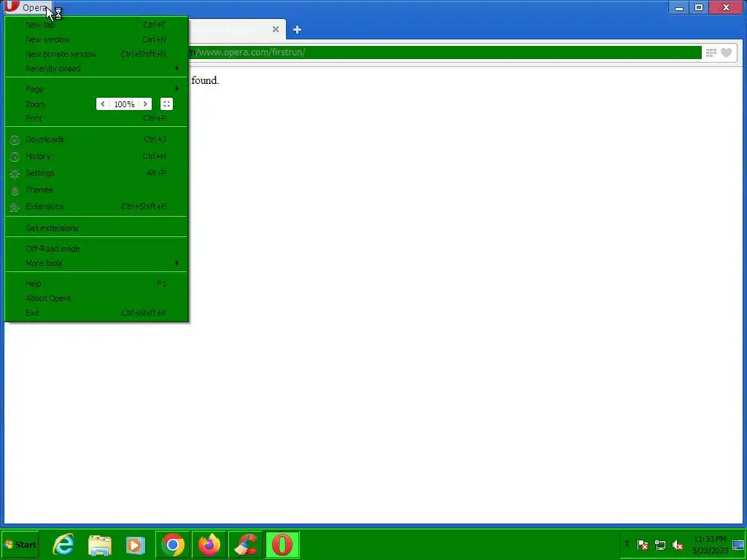Open a New private window
The image size is (747, 560).
pyautogui.click(x=96, y=54)
